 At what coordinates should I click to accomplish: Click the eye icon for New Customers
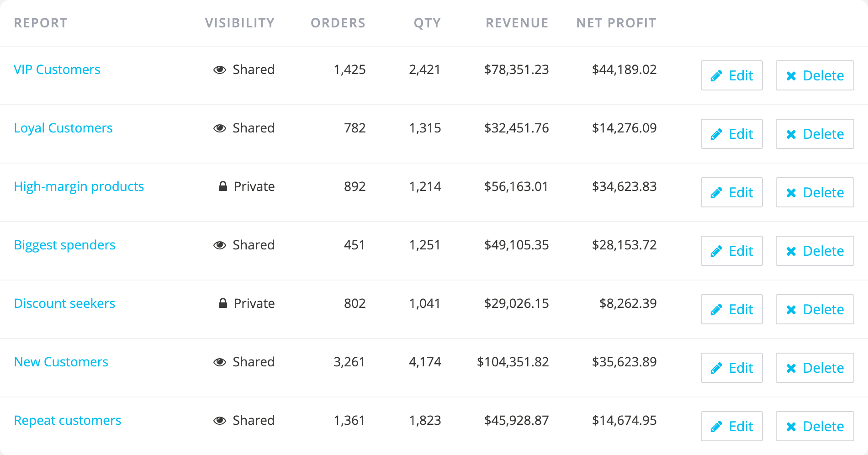(x=220, y=362)
